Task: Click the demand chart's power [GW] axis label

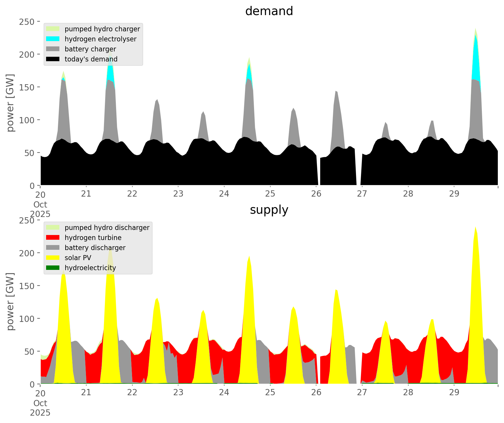Action: click(x=10, y=103)
